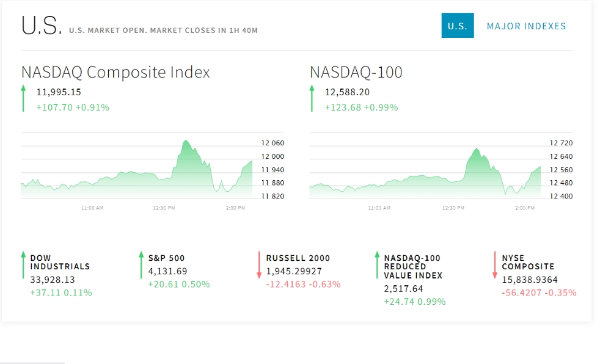The image size is (611, 364).
Task: Open S&P 500 index
Action: (x=166, y=258)
